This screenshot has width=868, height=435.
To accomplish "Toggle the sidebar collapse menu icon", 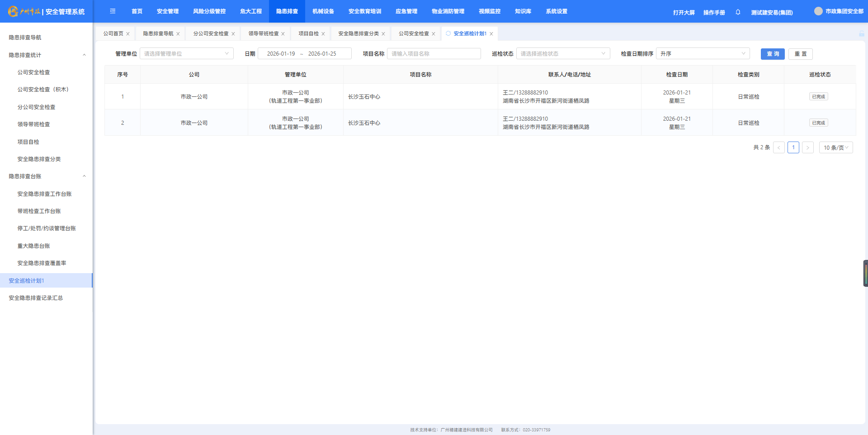I will coord(113,11).
